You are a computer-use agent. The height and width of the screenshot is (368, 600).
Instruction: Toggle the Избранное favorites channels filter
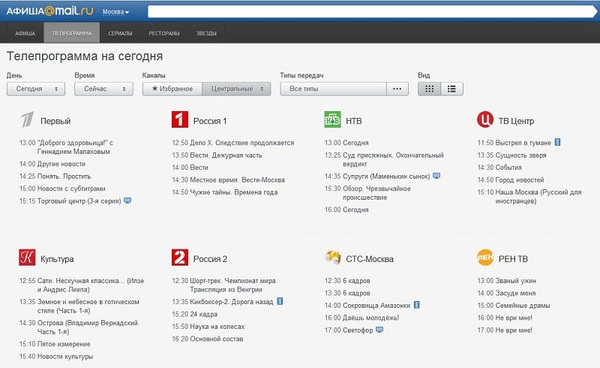point(172,89)
